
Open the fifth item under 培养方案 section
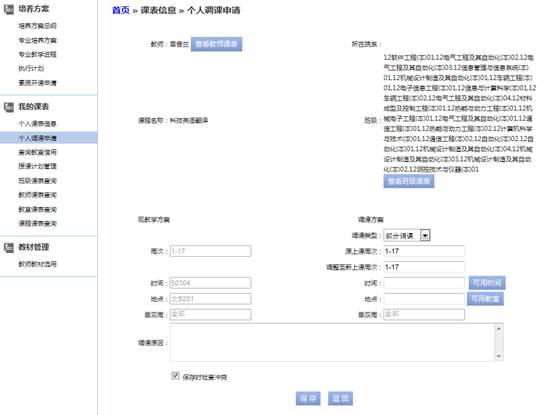click(37, 83)
